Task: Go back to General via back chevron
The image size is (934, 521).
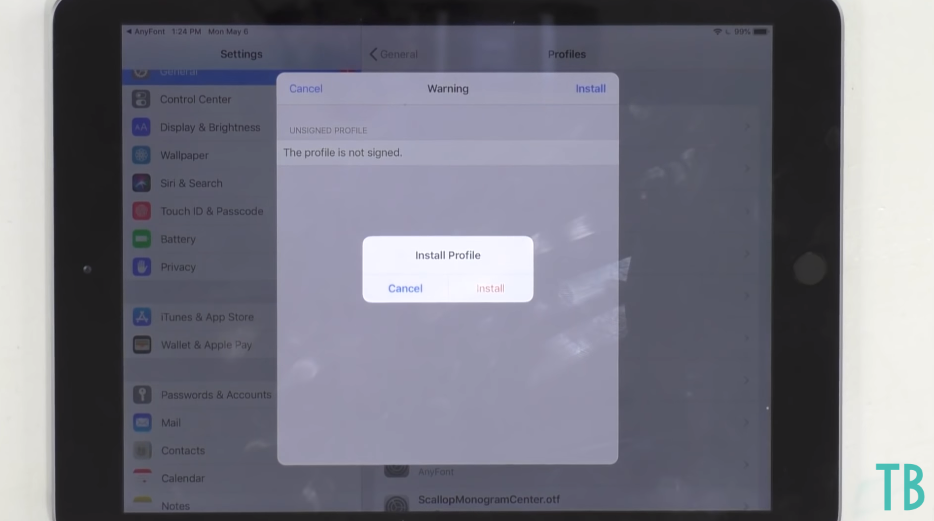Action: [393, 54]
